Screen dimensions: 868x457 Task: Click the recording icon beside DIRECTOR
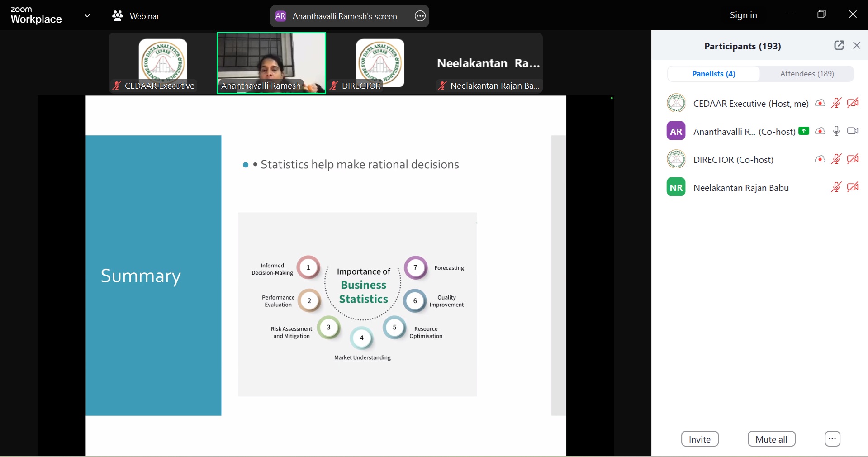pyautogui.click(x=820, y=159)
